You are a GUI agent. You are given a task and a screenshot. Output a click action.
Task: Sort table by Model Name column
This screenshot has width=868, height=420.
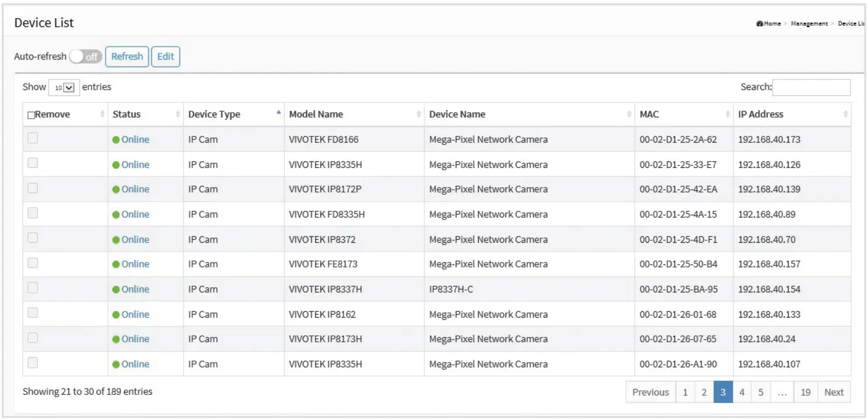coord(419,115)
